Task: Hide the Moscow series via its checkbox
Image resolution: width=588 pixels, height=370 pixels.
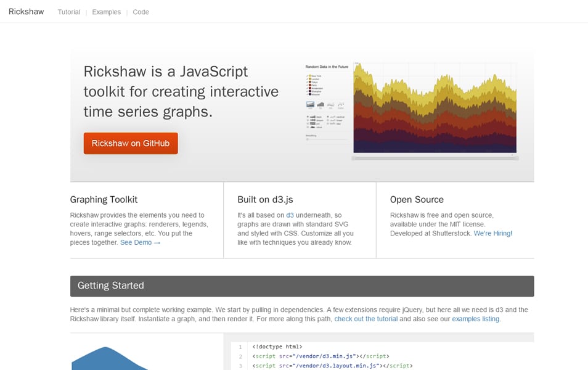Action: pyautogui.click(x=307, y=94)
